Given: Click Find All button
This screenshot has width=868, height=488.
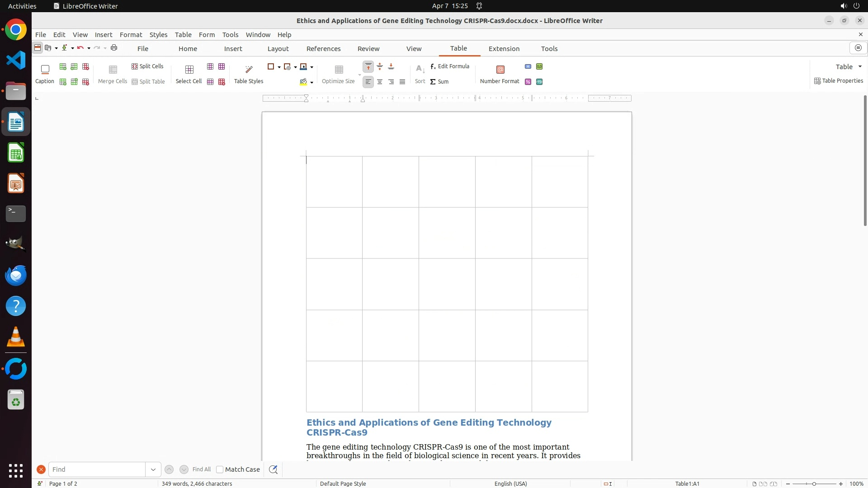Looking at the screenshot, I should 201,469.
